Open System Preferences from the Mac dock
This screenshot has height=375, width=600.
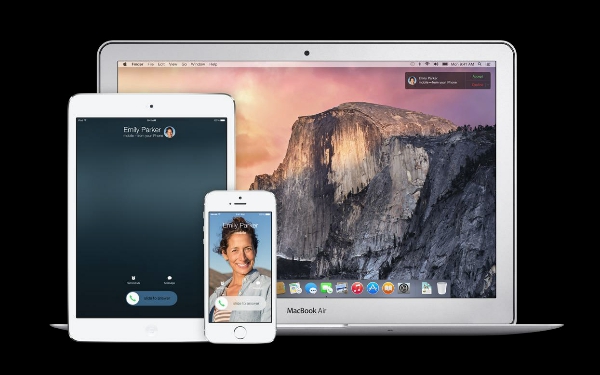pos(403,288)
